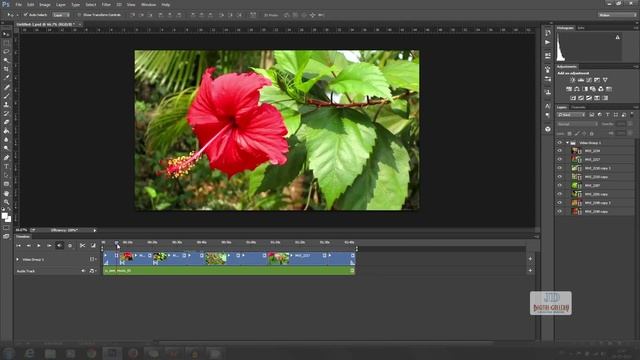This screenshot has width=640, height=360.
Task: Open the timeline transitions icon
Action: pyautogui.click(x=93, y=245)
